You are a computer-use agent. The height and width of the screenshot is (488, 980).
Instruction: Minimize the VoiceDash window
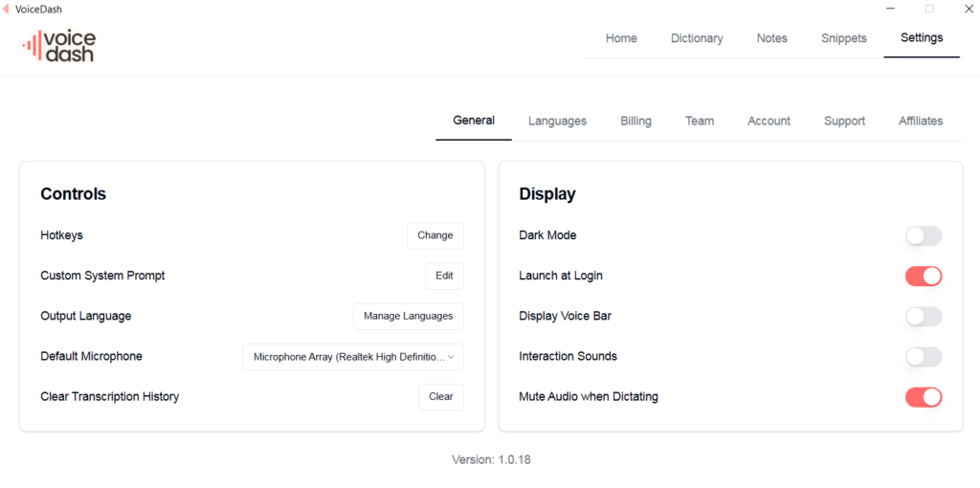[x=891, y=9]
